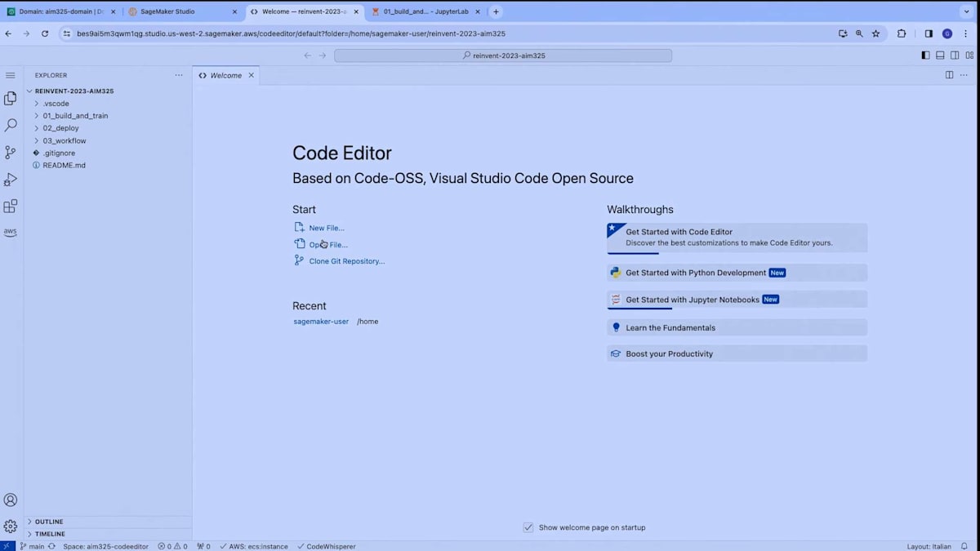Open the browser Extensions puzzle icon

pos(902,33)
